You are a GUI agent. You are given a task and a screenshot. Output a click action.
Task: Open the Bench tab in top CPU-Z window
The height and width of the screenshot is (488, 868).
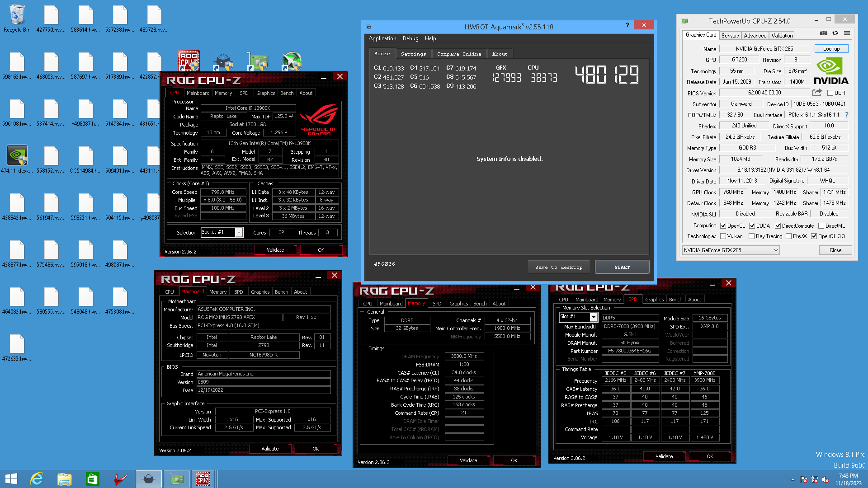287,93
